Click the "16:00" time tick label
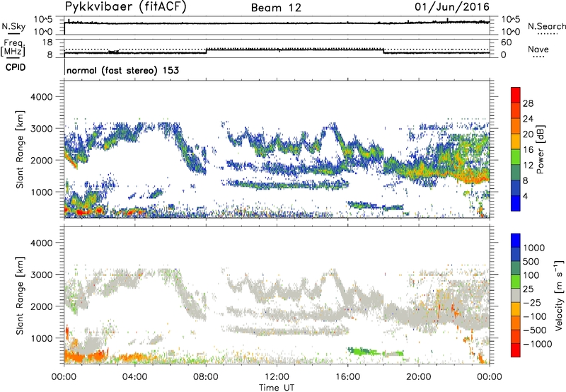 click(x=347, y=377)
